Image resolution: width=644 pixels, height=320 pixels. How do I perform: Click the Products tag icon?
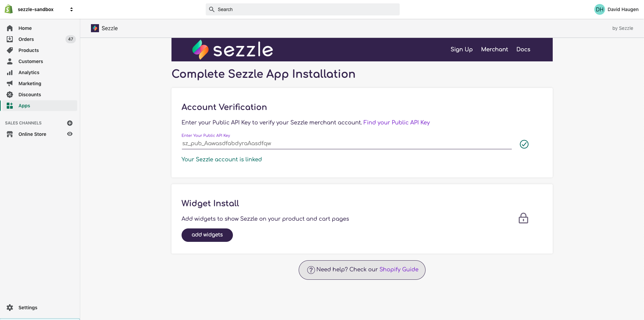(x=10, y=50)
